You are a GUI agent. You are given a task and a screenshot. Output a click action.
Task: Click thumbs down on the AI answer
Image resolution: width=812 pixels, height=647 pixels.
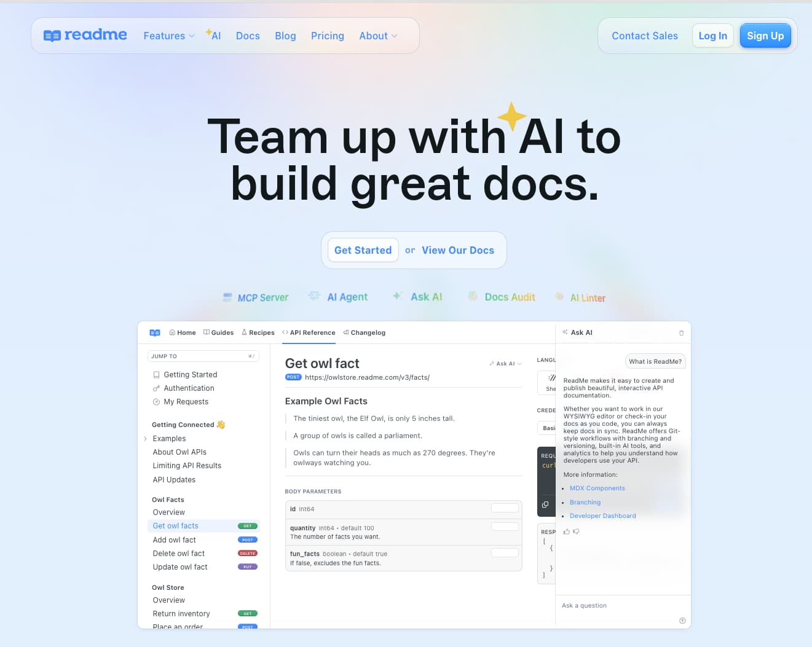[x=576, y=531]
